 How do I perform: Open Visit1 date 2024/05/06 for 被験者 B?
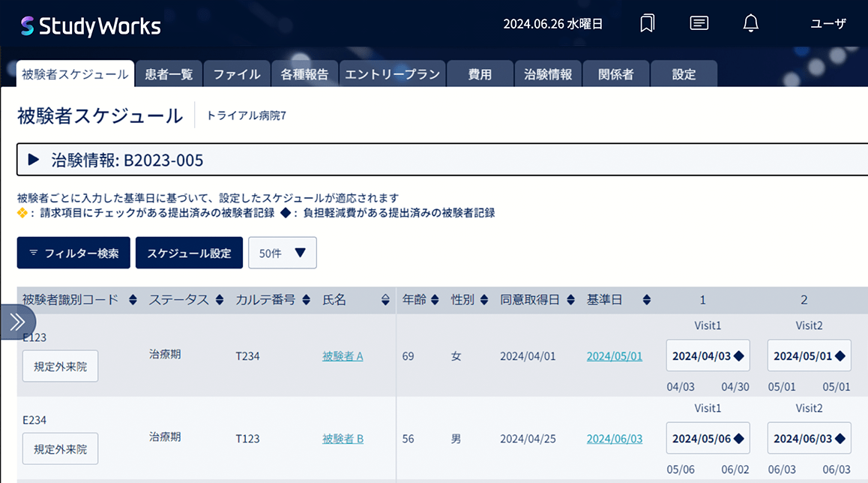(708, 438)
